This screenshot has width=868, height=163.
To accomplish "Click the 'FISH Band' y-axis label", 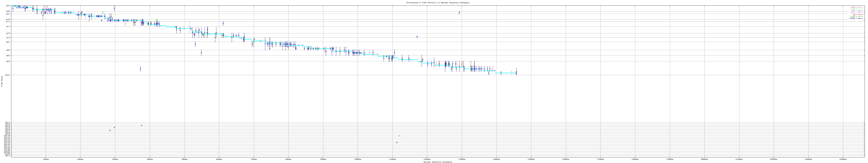I will (2, 81).
